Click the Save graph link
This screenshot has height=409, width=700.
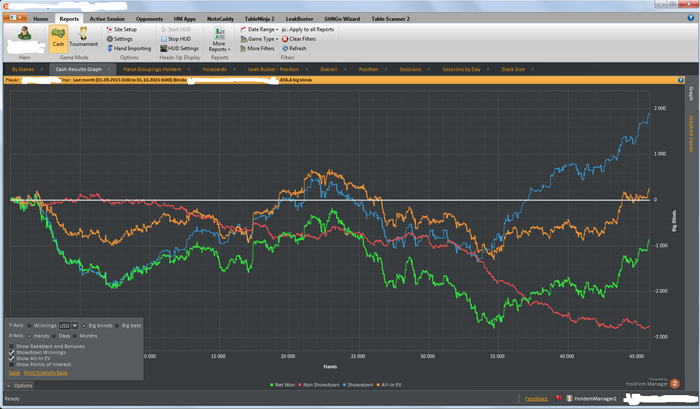(x=14, y=373)
